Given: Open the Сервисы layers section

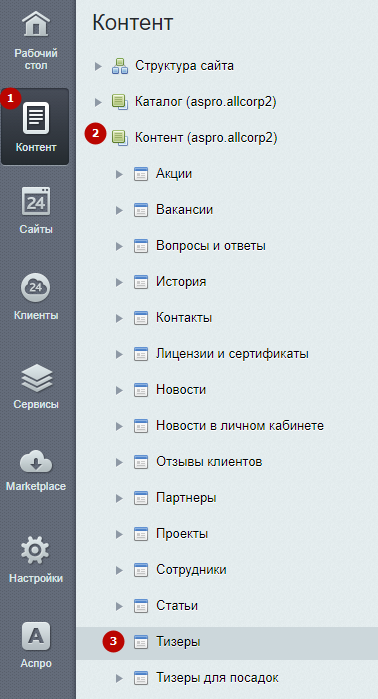Looking at the screenshot, I should point(36,386).
